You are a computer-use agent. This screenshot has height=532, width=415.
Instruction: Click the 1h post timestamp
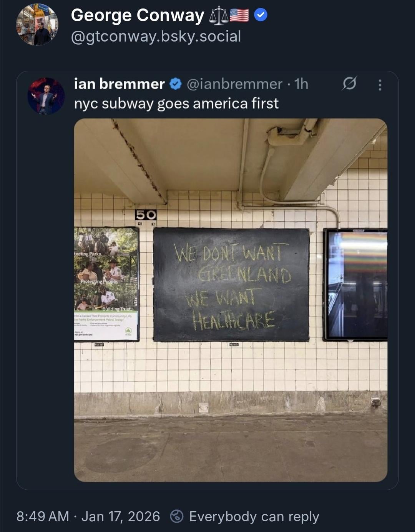coord(301,84)
